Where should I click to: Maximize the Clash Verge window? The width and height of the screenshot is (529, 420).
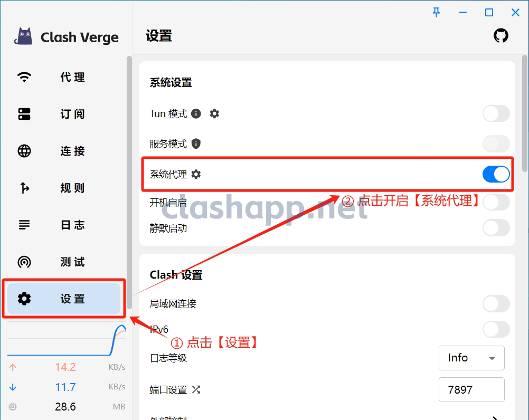point(489,13)
